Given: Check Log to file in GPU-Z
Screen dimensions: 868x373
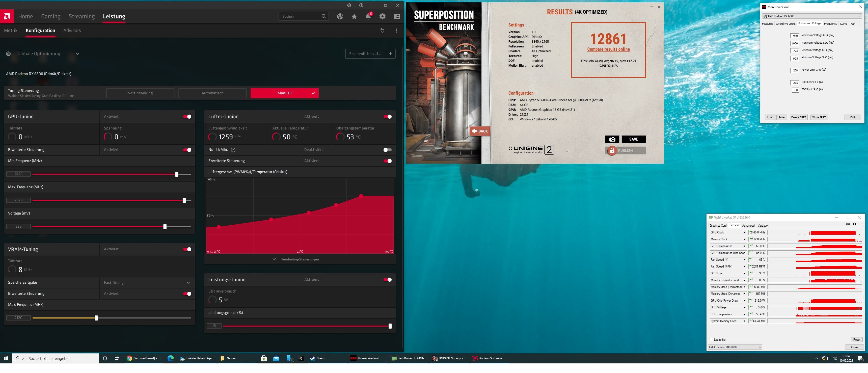Looking at the screenshot, I should click(712, 340).
